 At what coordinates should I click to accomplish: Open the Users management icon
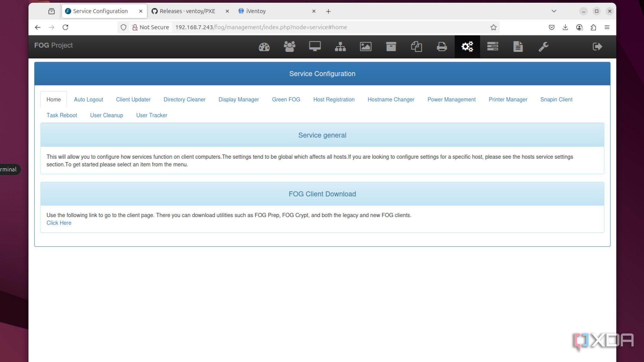(289, 47)
